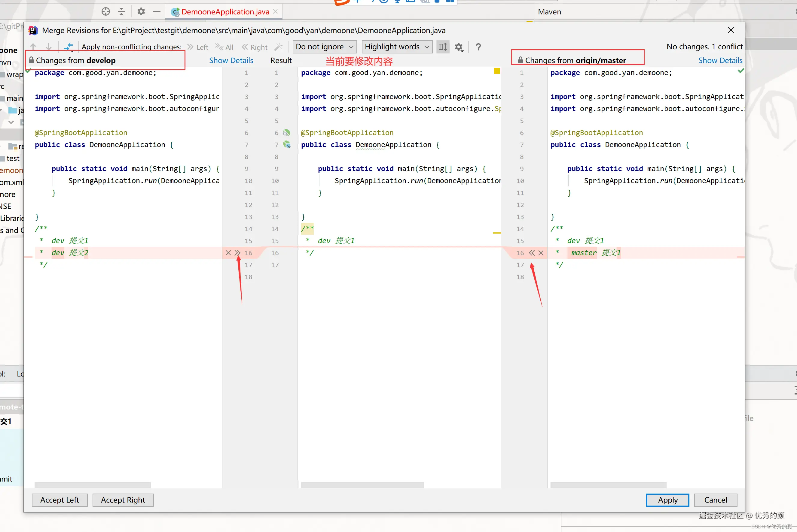Click Show Details link for origin/master
797x532 pixels.
click(x=720, y=60)
